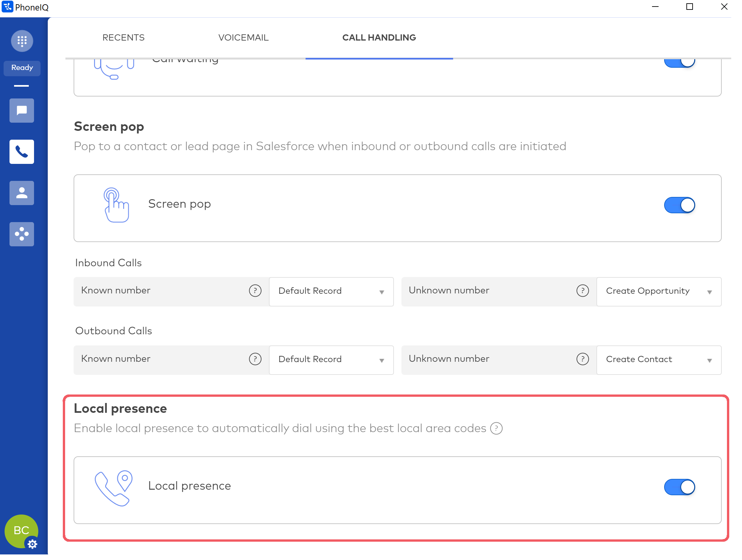Select the phone calls sidebar icon

pyautogui.click(x=22, y=152)
